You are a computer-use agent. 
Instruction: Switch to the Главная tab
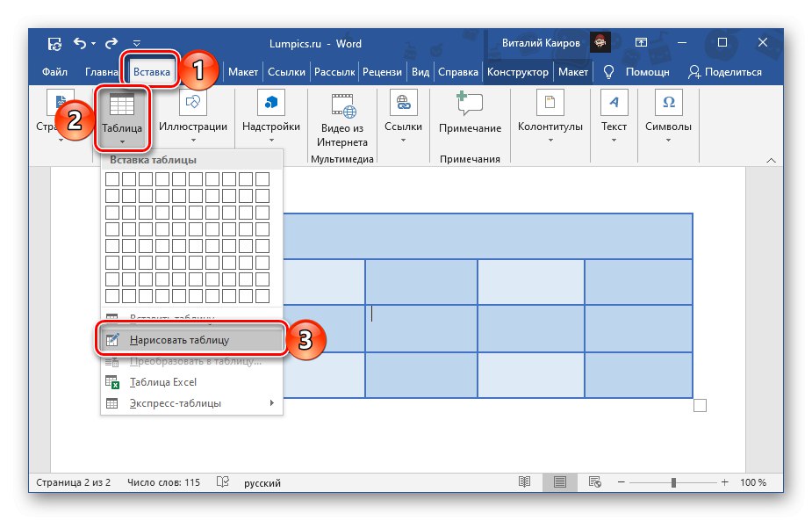(102, 72)
